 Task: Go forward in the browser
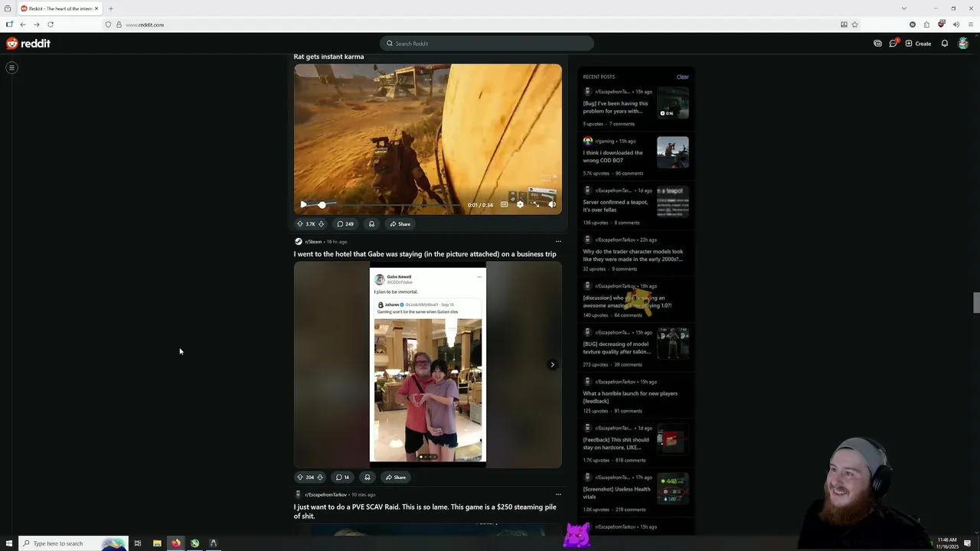37,24
